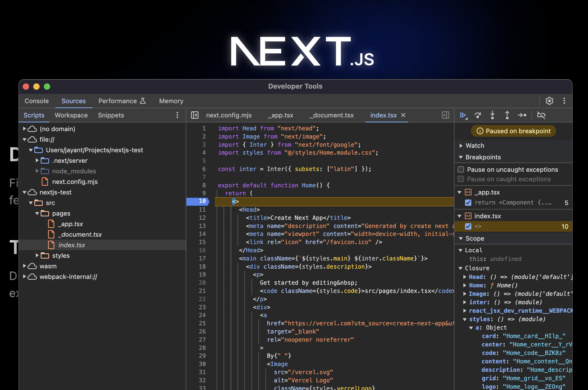This screenshot has height=390, width=588.
Task: Expand (no domain) tree node
Action: (24, 129)
